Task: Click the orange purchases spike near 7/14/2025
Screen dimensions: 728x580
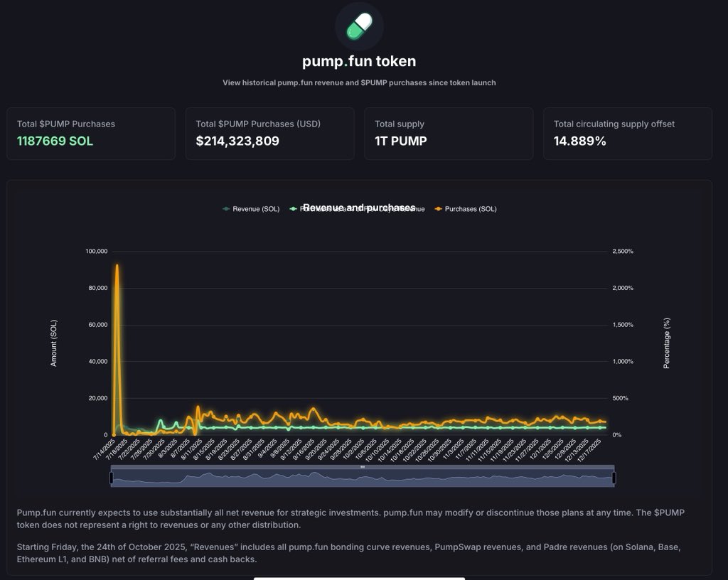Action: click(117, 267)
